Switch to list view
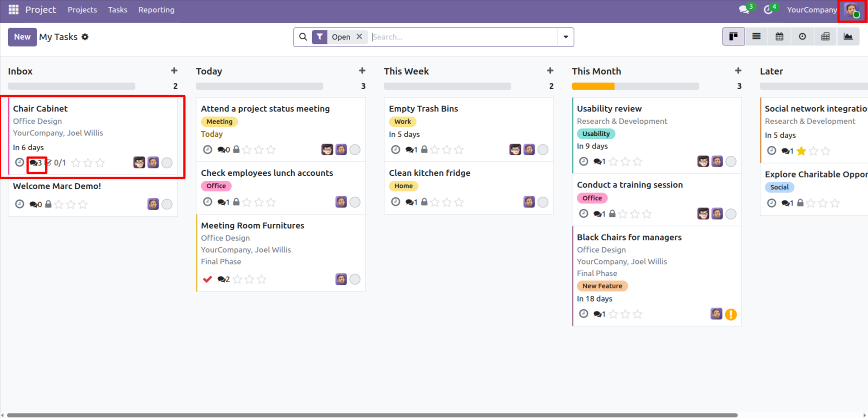Image resolution: width=868 pixels, height=418 pixels. 756,37
